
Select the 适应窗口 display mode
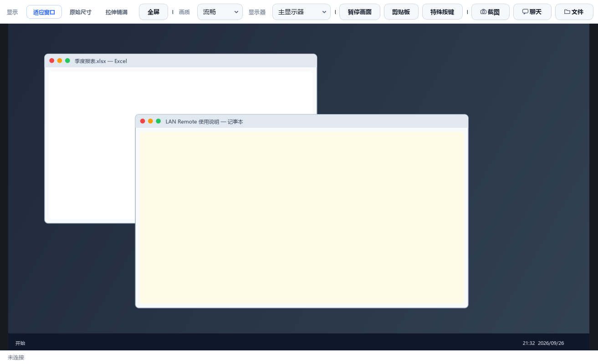tap(44, 12)
